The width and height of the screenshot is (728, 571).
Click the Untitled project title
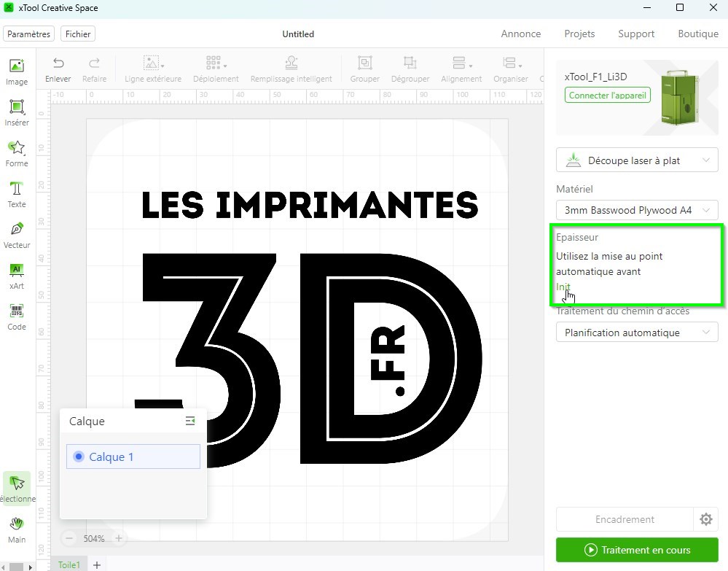click(x=298, y=34)
